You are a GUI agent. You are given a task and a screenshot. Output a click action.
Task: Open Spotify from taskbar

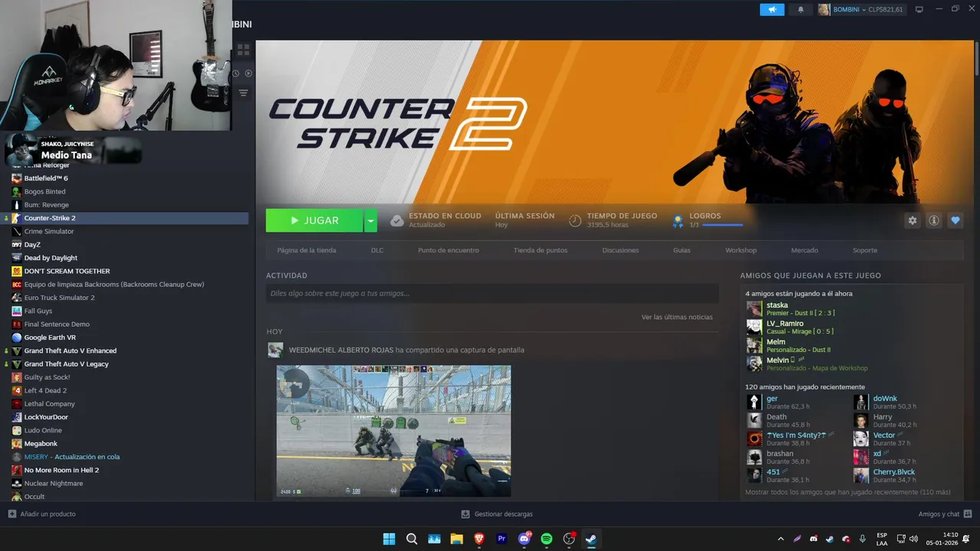[x=547, y=539]
